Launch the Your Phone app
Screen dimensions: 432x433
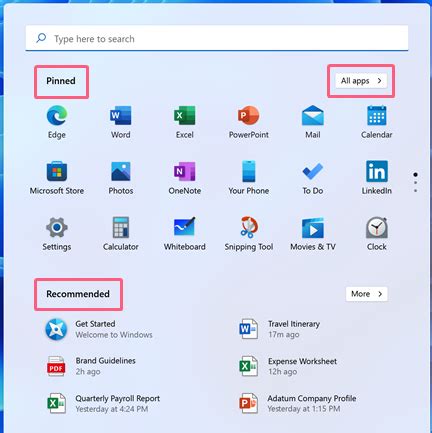click(x=249, y=178)
